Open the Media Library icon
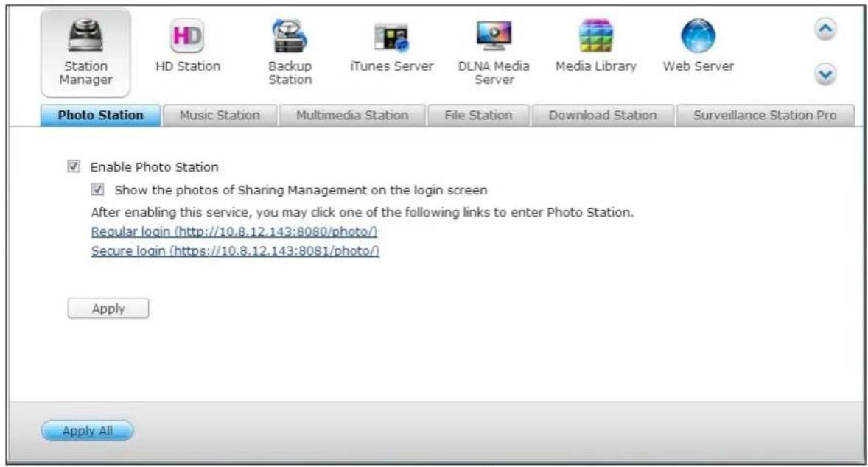Viewport: 868px width, 467px height. pos(595,36)
